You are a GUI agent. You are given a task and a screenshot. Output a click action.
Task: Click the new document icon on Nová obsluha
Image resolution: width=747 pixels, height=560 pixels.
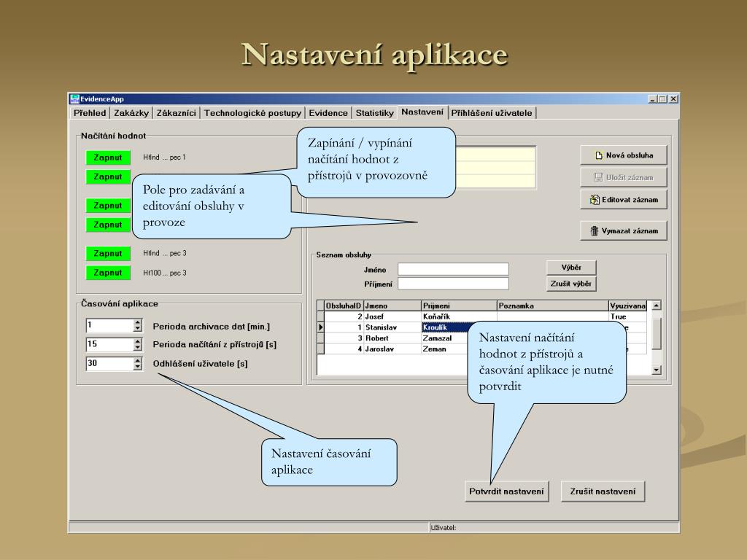tap(599, 155)
